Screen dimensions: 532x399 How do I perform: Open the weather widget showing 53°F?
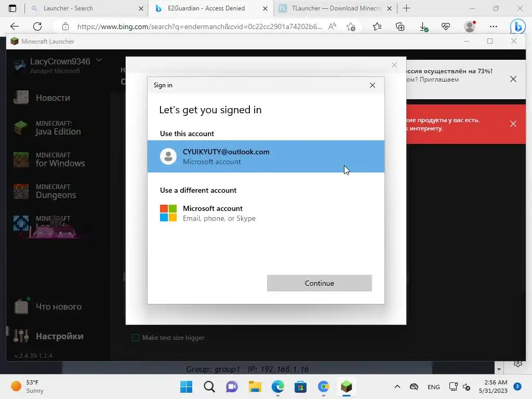(28, 387)
